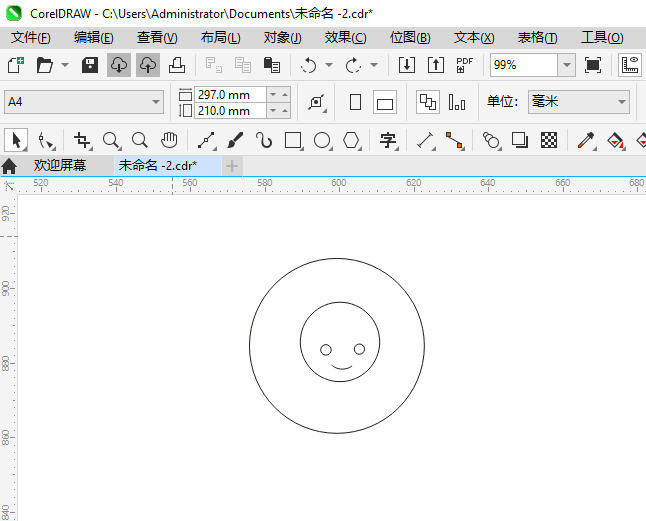Select the Pan hand tool

[x=169, y=140]
